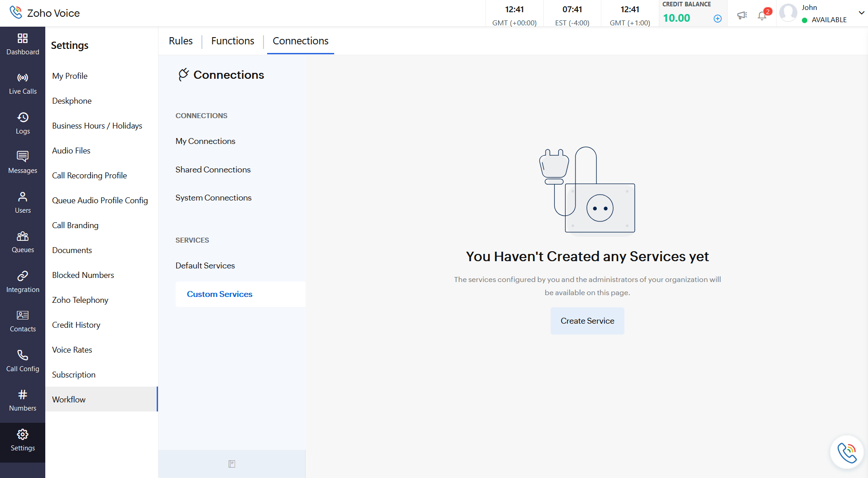Switch to the Functions tab
The image size is (868, 478).
pyautogui.click(x=233, y=41)
